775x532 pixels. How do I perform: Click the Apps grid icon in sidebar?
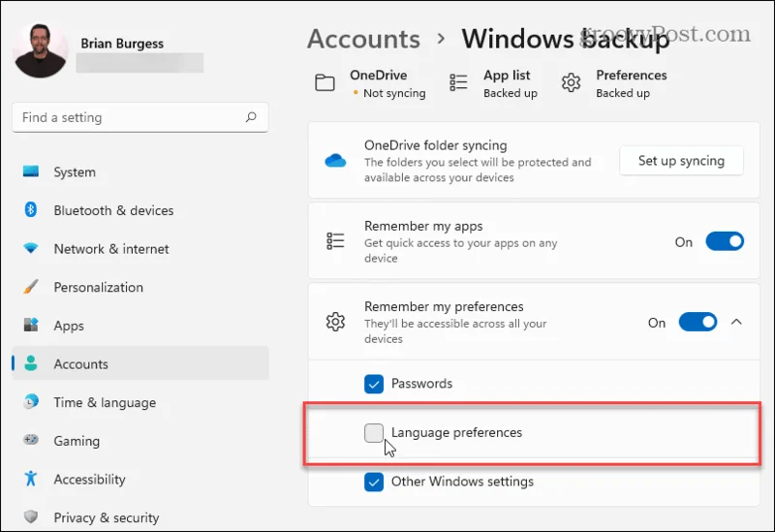tap(31, 325)
